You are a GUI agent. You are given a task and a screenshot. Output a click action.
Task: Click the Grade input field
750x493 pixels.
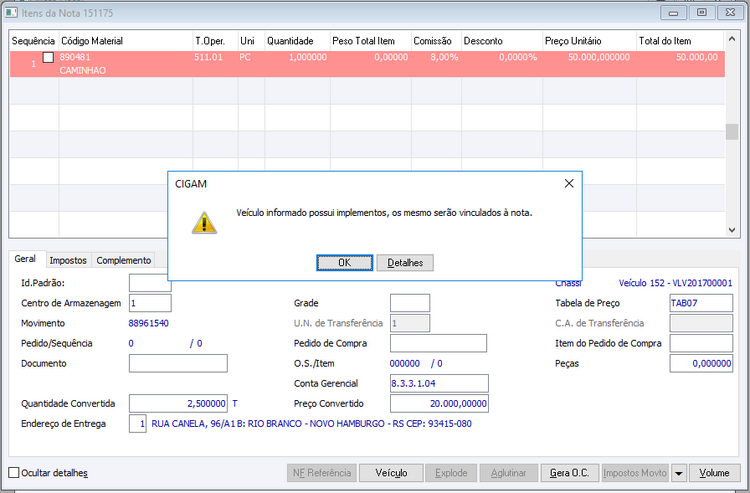[x=410, y=303]
